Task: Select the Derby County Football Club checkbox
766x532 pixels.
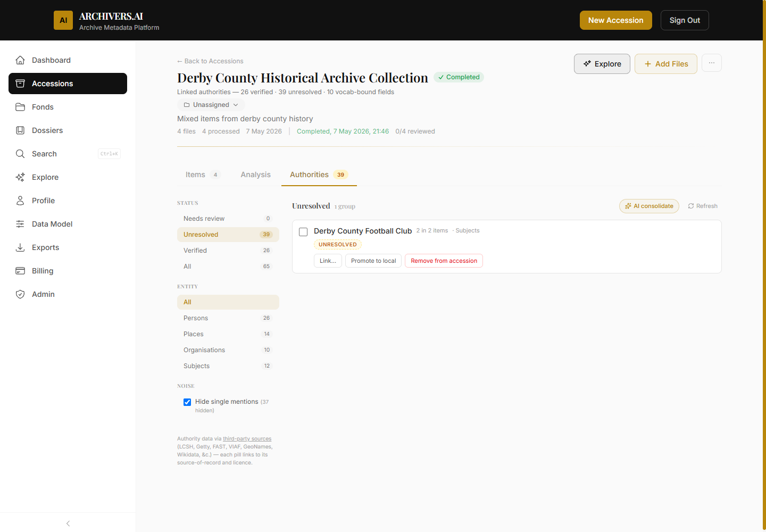Action: point(303,232)
